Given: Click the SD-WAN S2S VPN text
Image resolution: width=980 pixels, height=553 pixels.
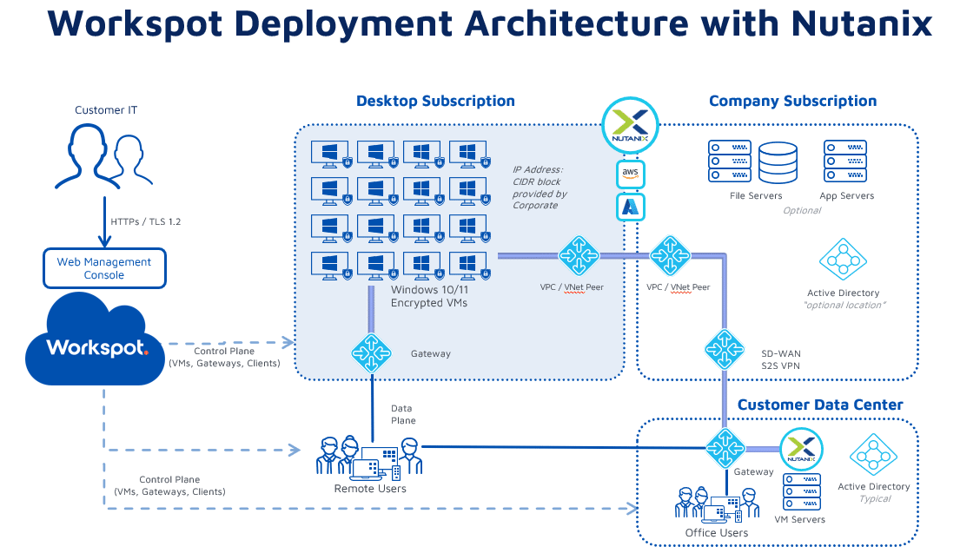Looking at the screenshot, I should [x=781, y=359].
